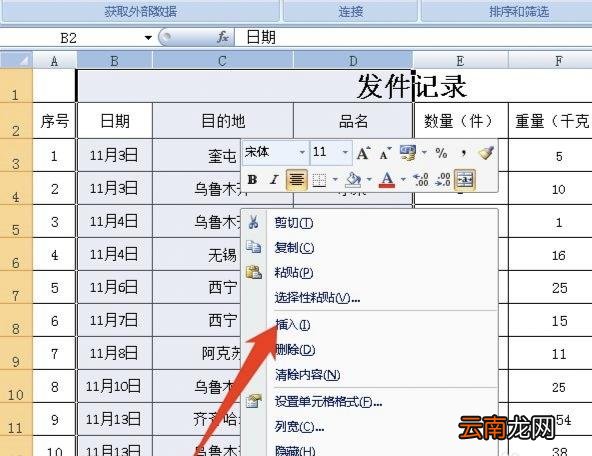
Task: Open fill color dropdown arrow
Action: point(369,180)
